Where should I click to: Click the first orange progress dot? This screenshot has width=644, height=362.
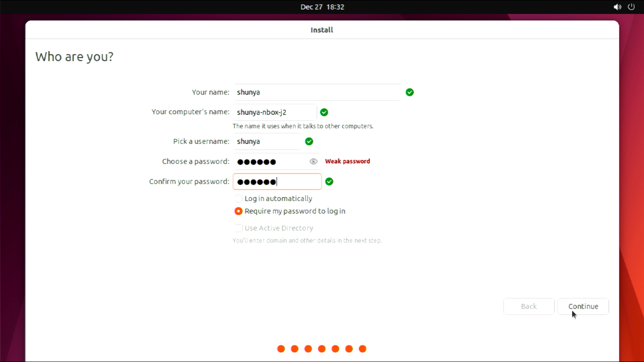(x=281, y=349)
